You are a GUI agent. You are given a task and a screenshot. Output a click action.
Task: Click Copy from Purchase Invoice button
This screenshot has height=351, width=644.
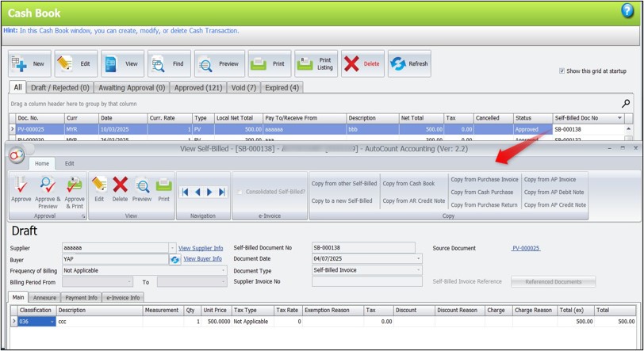(x=484, y=180)
